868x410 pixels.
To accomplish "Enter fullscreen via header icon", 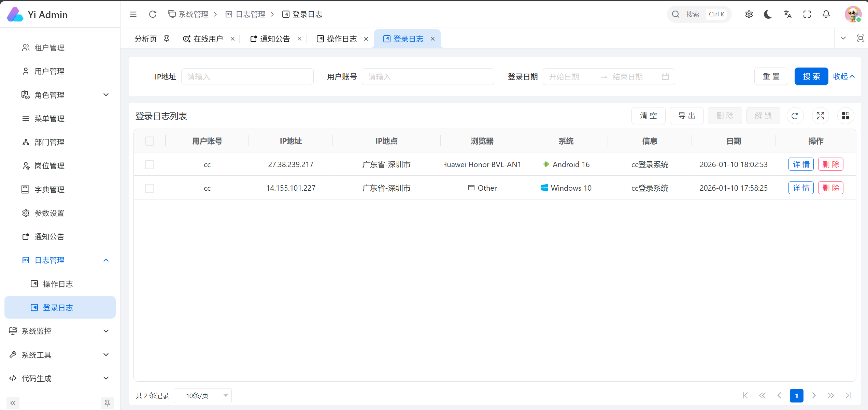I will (807, 14).
